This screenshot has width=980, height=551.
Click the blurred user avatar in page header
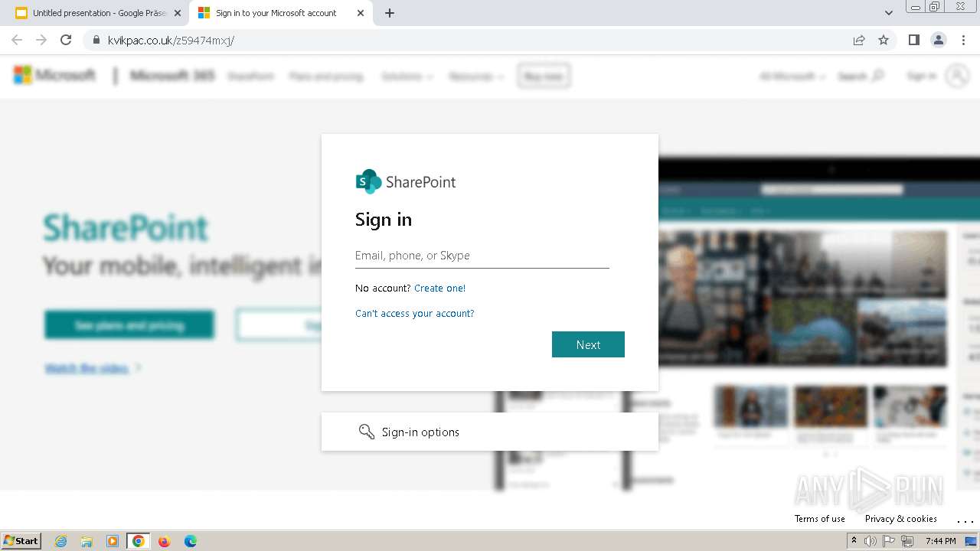(x=957, y=76)
